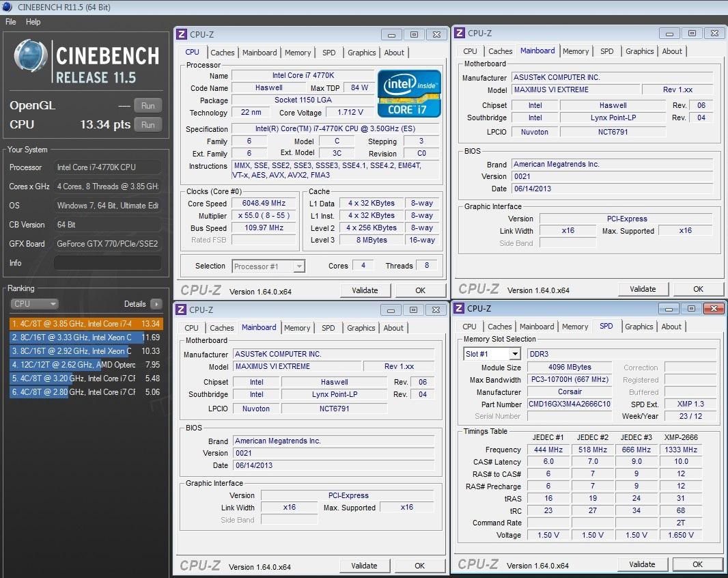The width and height of the screenshot is (728, 578).
Task: Run the OpenGL benchmark
Action: [148, 105]
